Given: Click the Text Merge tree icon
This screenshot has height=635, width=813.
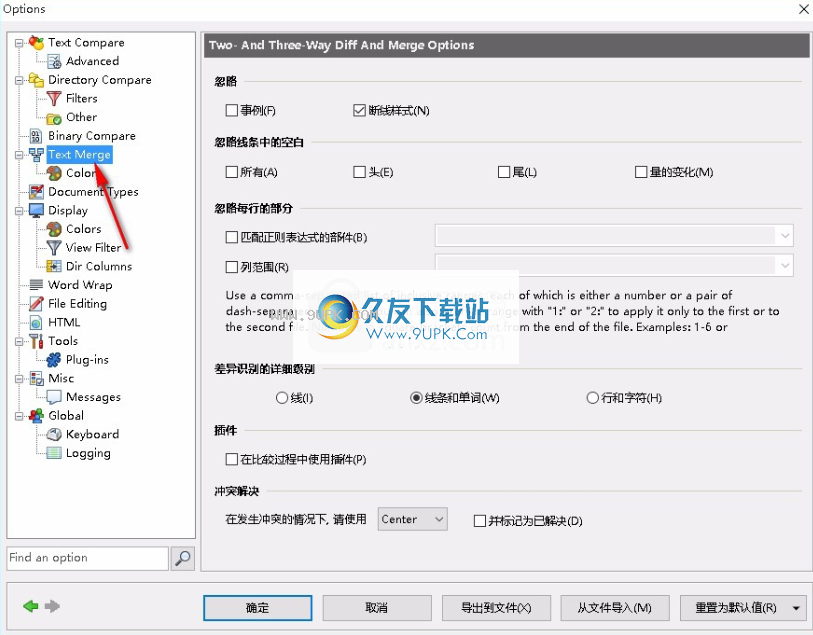Looking at the screenshot, I should pyautogui.click(x=36, y=154).
